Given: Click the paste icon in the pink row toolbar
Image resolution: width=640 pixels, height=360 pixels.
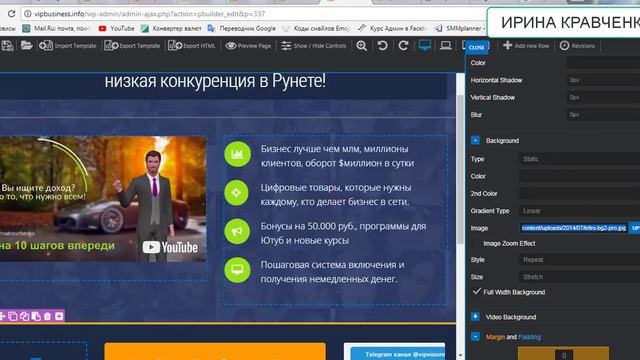Looking at the screenshot, I should pos(36,316).
